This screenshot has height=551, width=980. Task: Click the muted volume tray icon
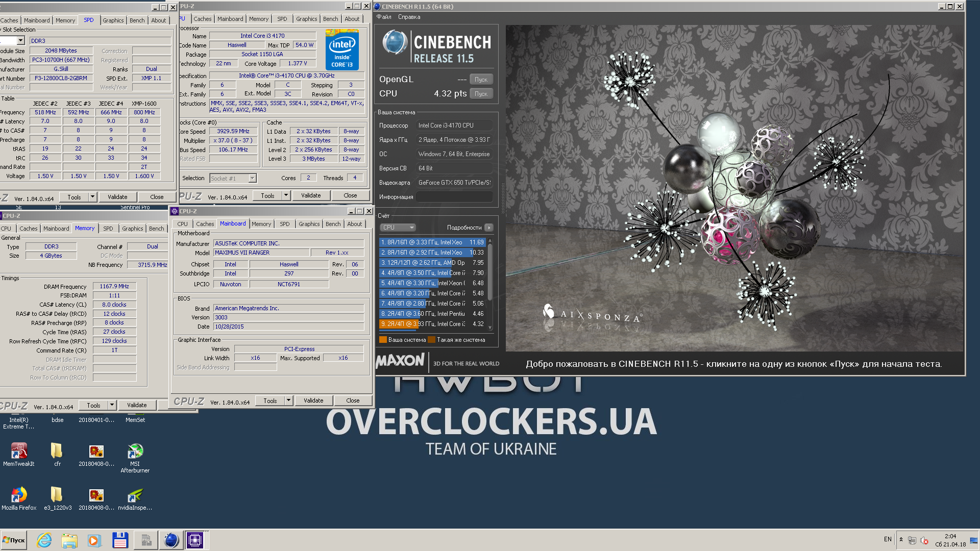(924, 540)
